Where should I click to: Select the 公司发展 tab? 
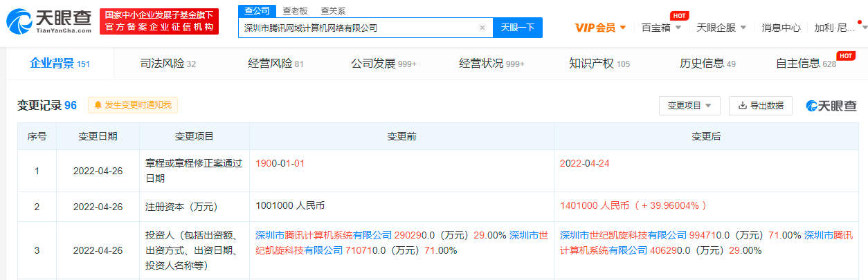[x=383, y=64]
